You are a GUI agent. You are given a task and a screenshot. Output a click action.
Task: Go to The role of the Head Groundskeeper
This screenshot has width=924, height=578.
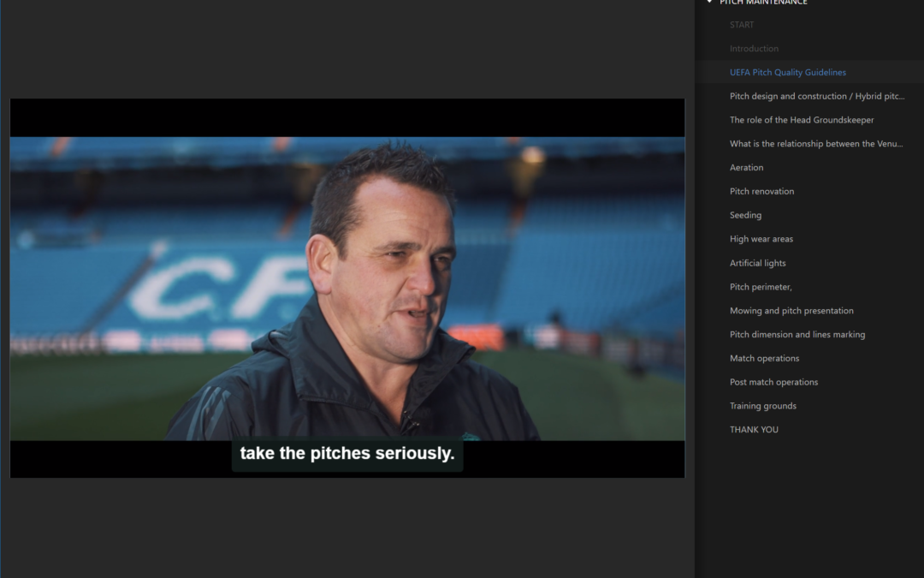(801, 121)
